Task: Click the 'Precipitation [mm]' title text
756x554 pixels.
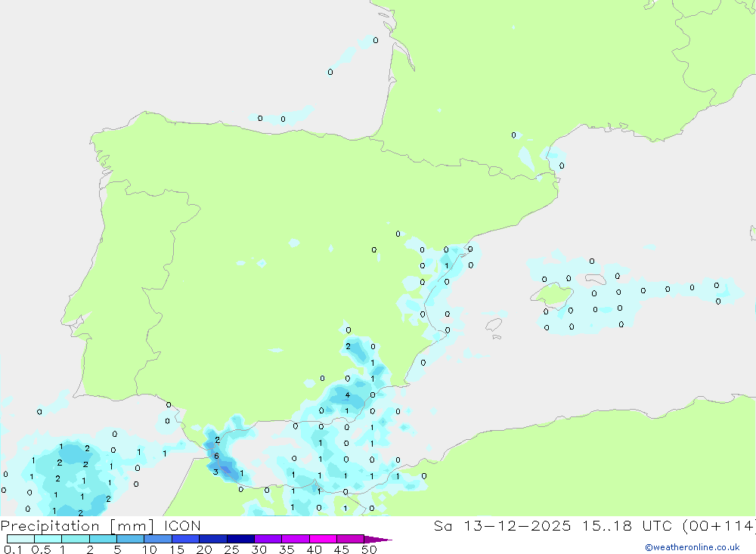Action: click(x=77, y=526)
